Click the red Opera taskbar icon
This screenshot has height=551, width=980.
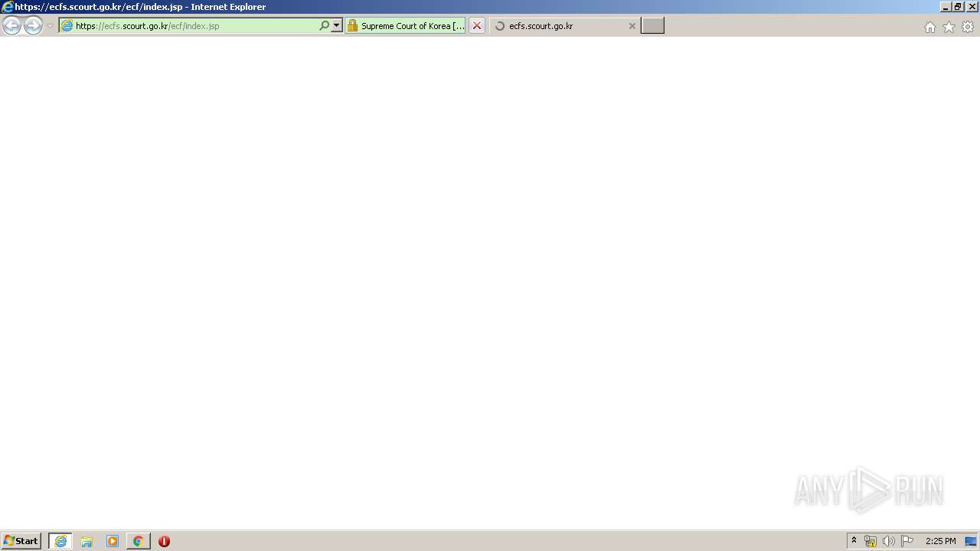coord(164,541)
